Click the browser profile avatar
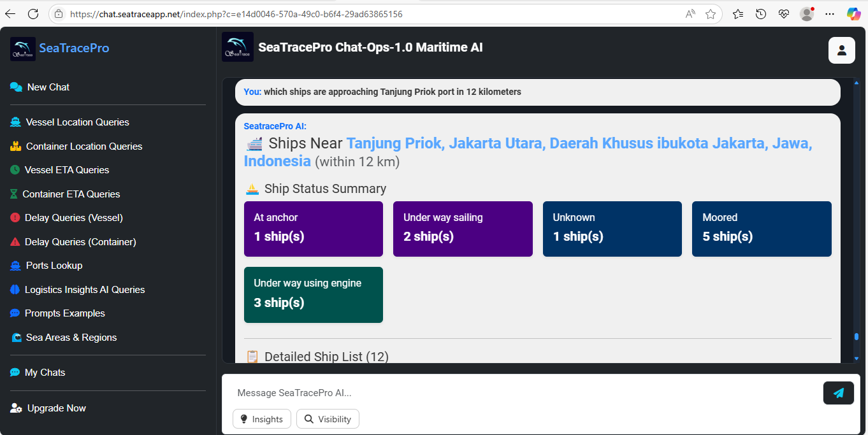 click(x=807, y=14)
